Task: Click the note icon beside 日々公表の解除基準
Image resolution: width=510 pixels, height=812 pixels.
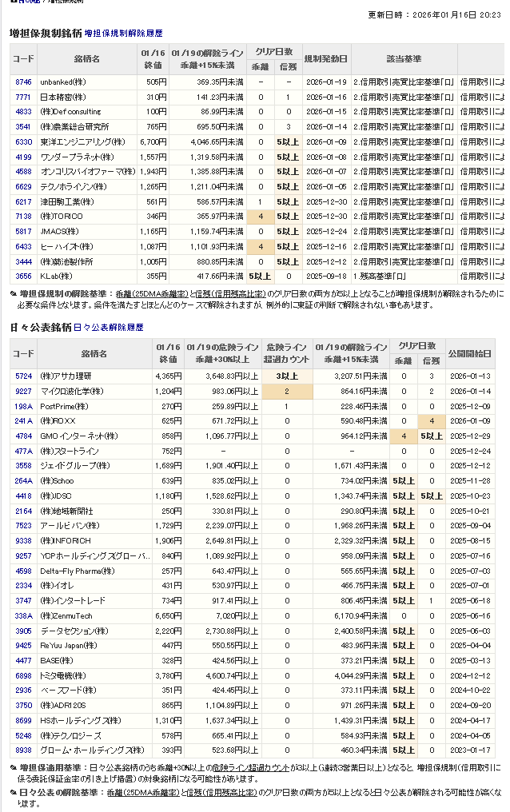Action: (14, 792)
